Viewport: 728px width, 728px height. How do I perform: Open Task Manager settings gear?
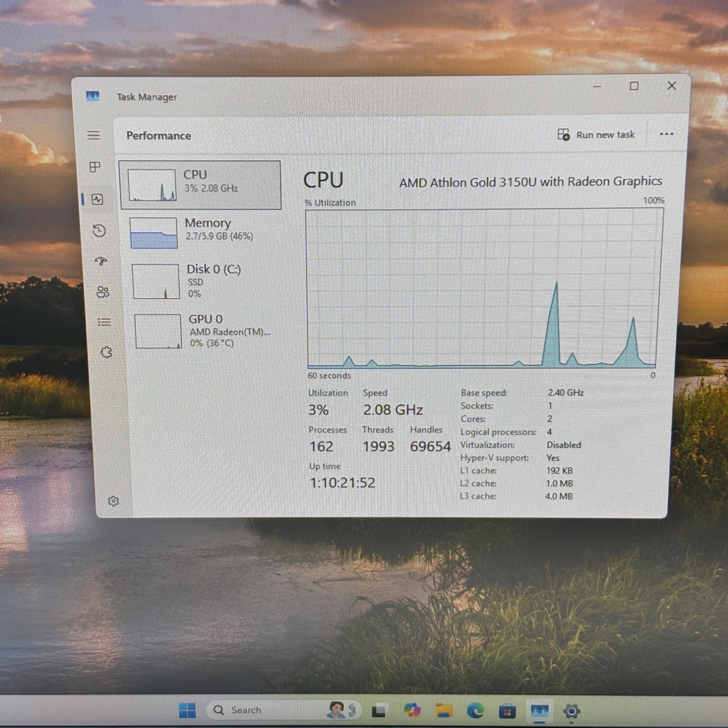[x=114, y=501]
